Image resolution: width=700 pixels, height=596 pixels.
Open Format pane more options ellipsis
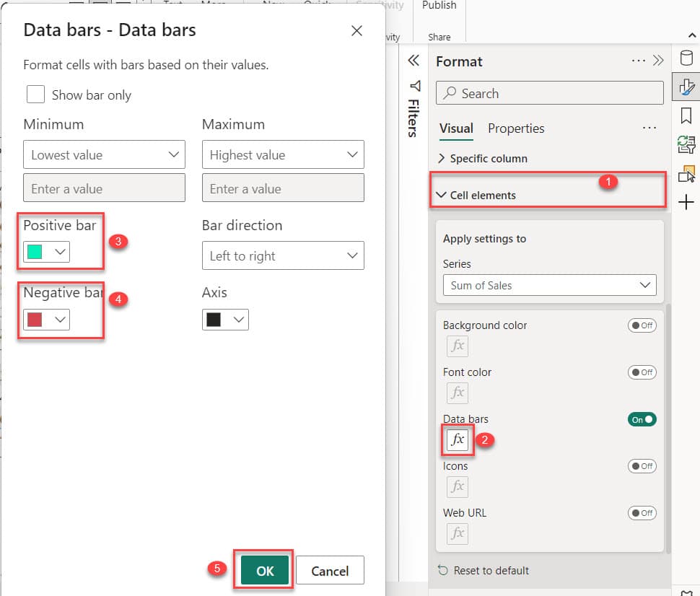639,61
